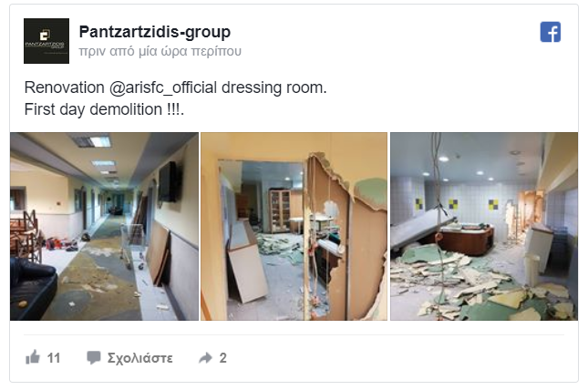Click the glass cabinet in the middle photo
Viewport: 588px width, 390px height.
pos(279,211)
